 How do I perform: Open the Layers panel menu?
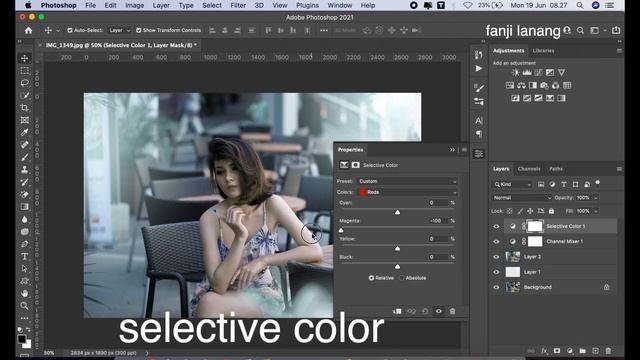point(619,169)
